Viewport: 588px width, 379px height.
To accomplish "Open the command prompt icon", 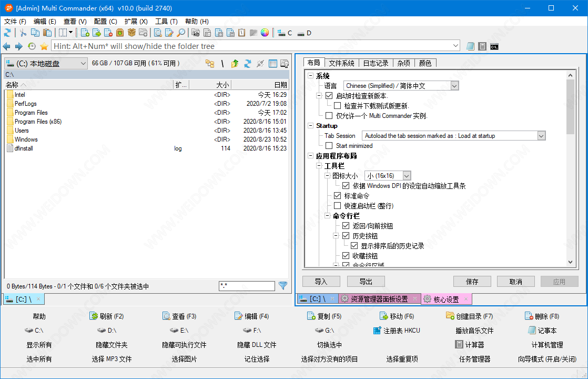I will [494, 46].
